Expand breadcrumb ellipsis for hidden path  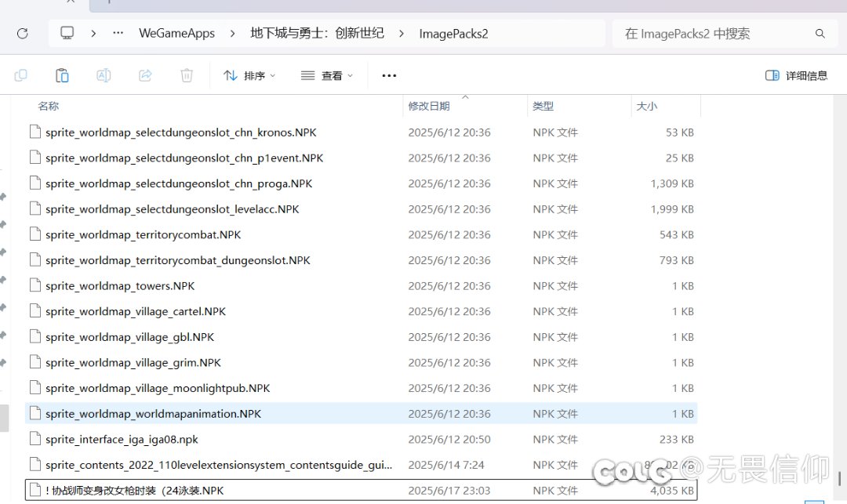click(118, 33)
